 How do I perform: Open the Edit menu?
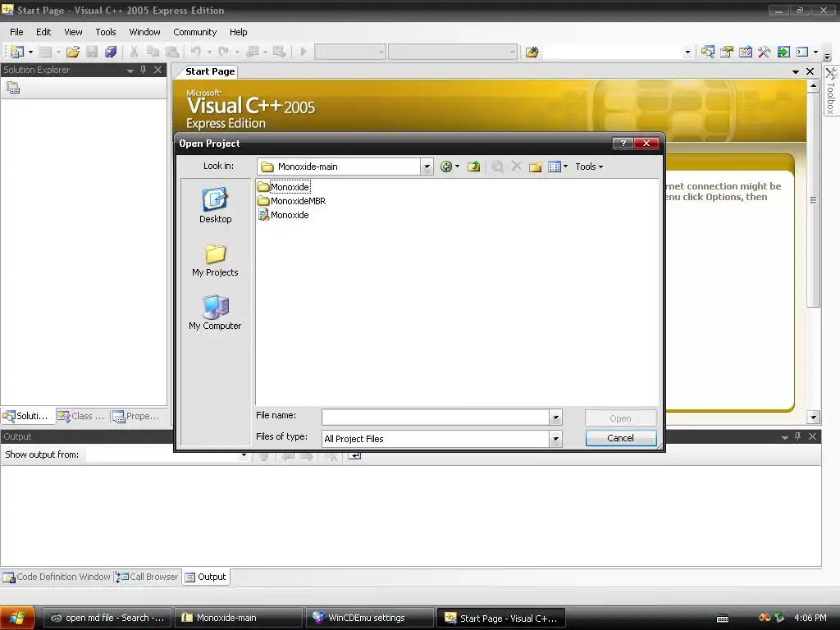43,32
